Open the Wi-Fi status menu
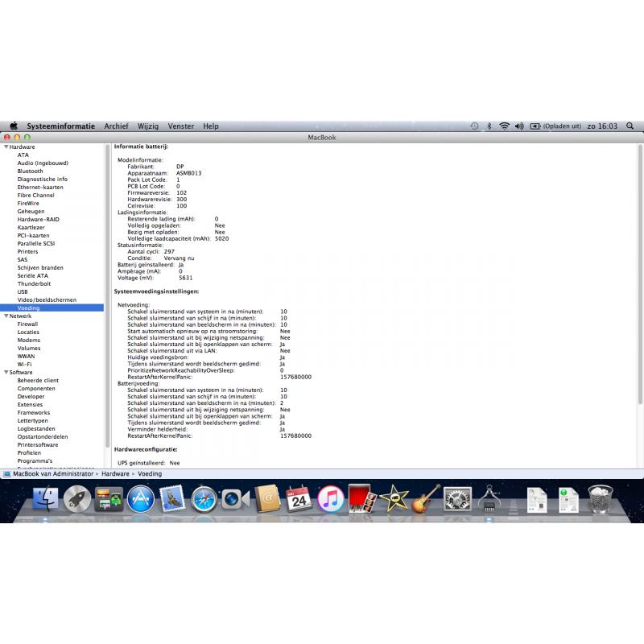This screenshot has height=644, width=644. (x=504, y=126)
